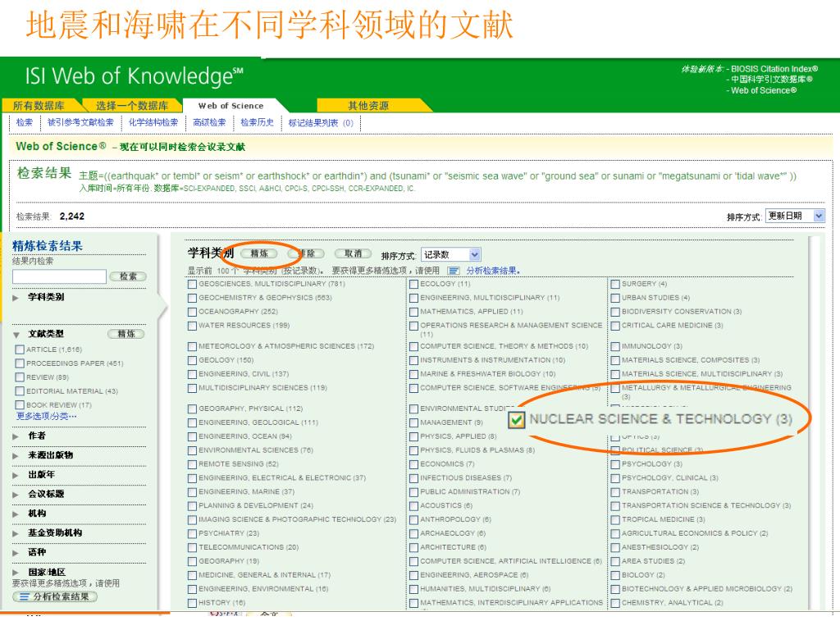Follow the 分析检索结果 link in category panel
Viewport: 840px width, 630px height.
[493, 271]
